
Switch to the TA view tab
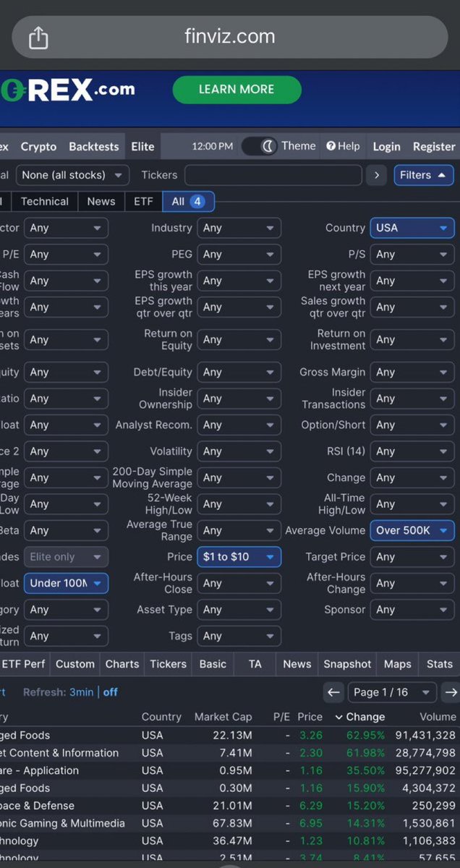(x=255, y=664)
